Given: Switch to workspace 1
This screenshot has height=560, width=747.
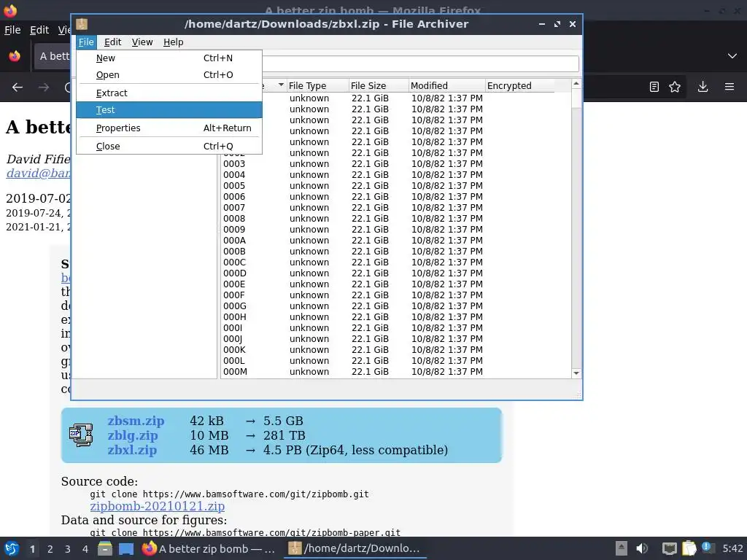Looking at the screenshot, I should [32, 549].
